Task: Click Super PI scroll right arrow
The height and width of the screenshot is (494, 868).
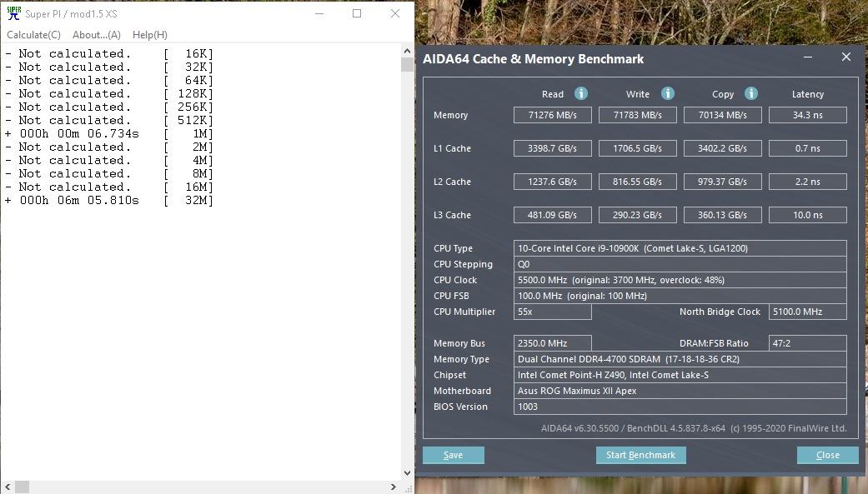Action: (x=393, y=487)
